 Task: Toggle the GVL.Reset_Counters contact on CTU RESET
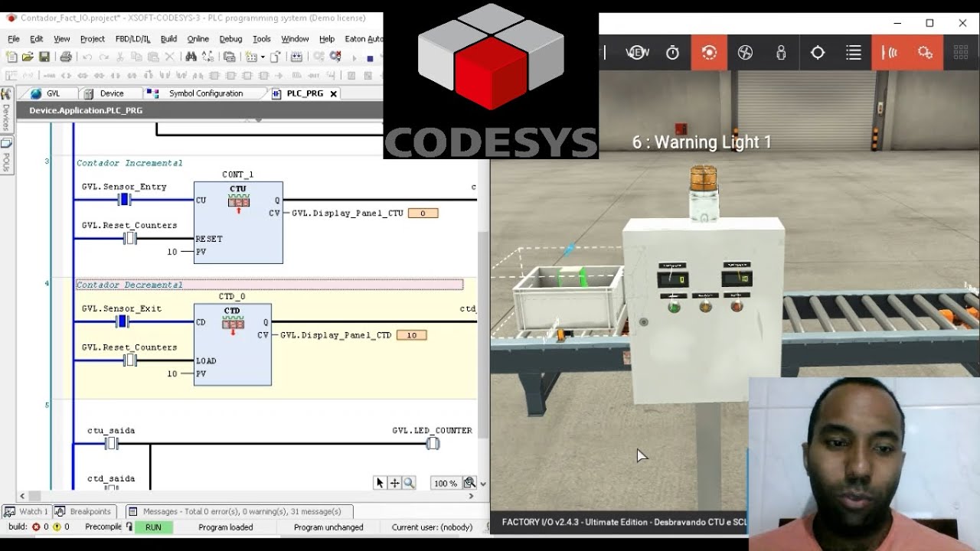click(x=130, y=238)
